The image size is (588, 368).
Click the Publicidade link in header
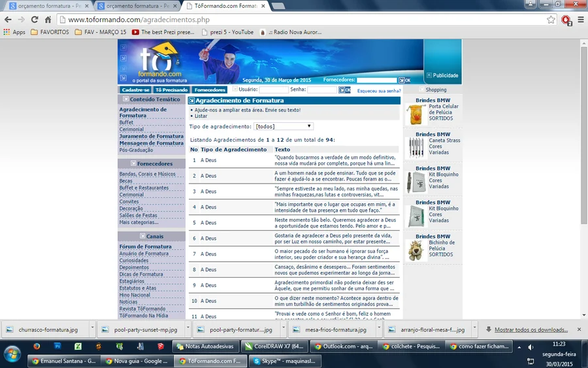(x=442, y=75)
